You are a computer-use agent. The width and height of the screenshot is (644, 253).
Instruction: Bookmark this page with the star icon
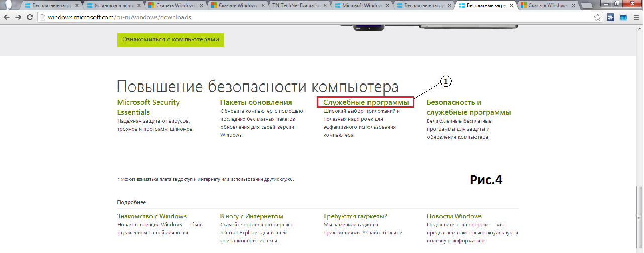(x=597, y=17)
